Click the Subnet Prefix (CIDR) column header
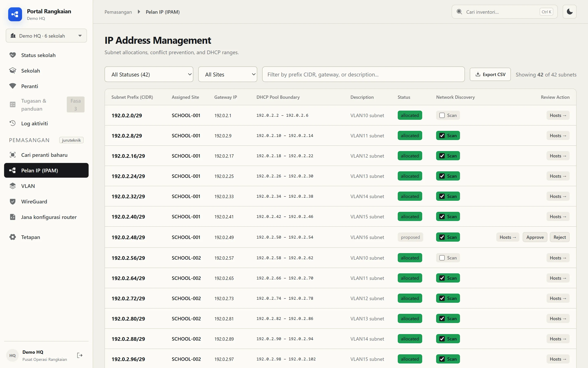 pyautogui.click(x=132, y=97)
